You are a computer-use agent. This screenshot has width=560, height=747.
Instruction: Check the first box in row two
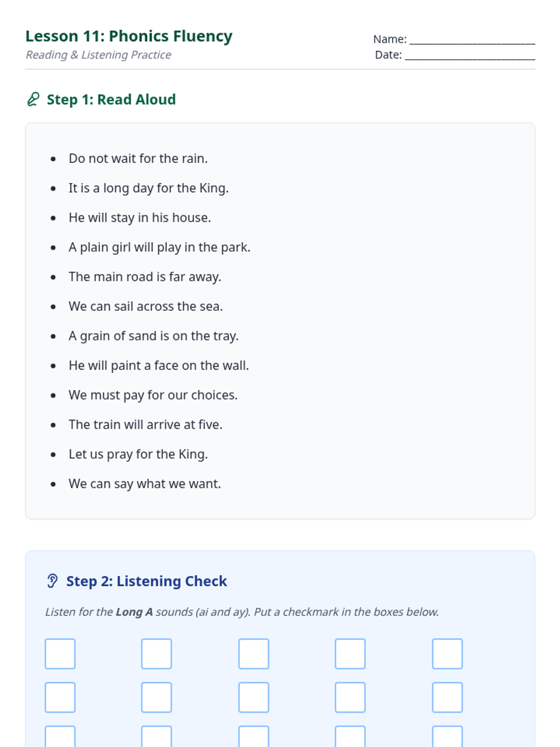click(x=60, y=697)
